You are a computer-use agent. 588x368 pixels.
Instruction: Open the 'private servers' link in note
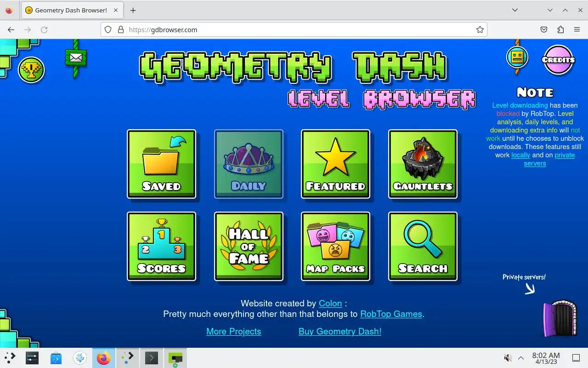tap(549, 159)
